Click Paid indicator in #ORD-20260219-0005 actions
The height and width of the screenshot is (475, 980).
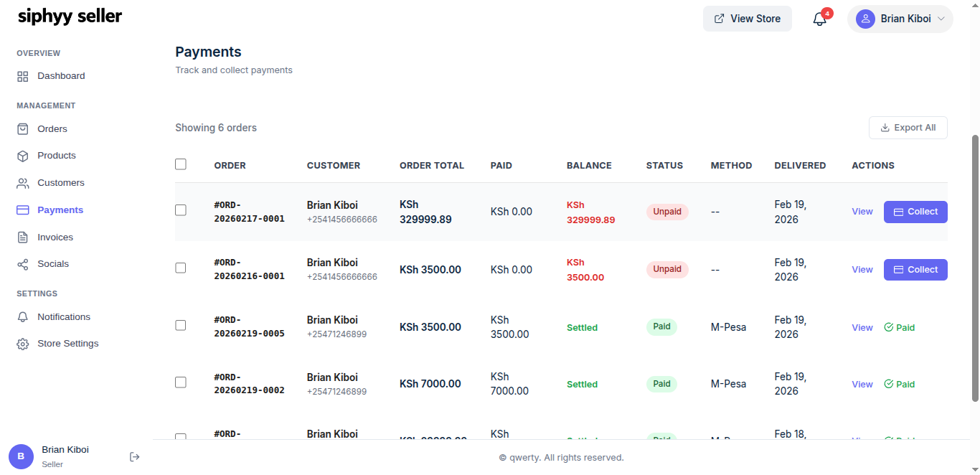click(x=900, y=327)
